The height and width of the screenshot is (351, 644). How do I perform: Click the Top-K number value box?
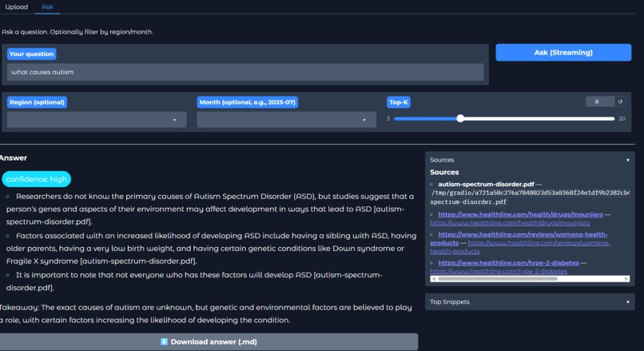point(599,102)
